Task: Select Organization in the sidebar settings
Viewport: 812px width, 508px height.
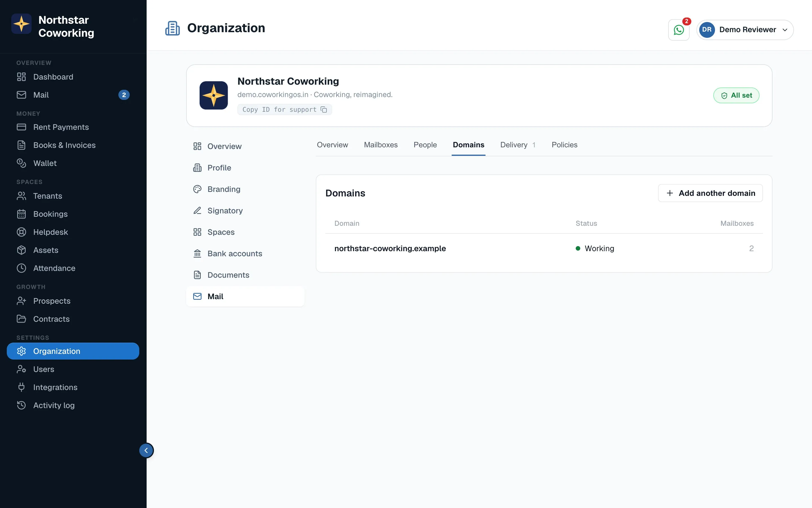Action: point(73,351)
